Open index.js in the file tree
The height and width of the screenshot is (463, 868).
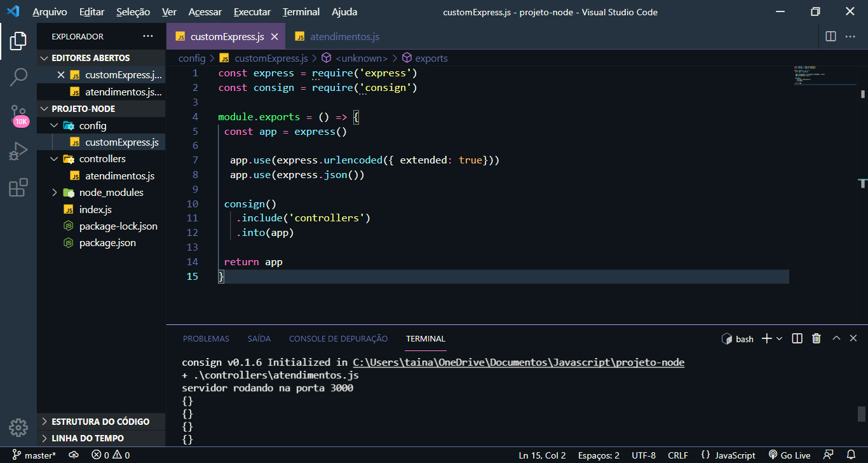[x=101, y=209]
